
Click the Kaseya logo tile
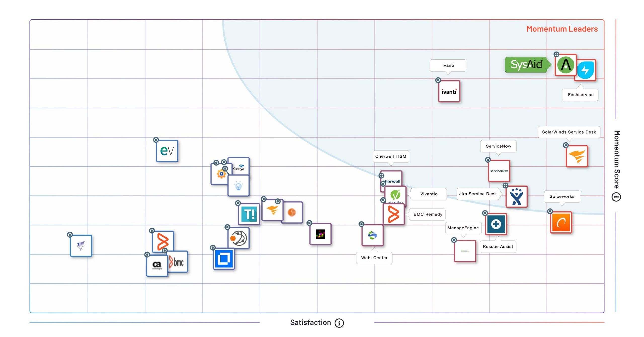[238, 166]
